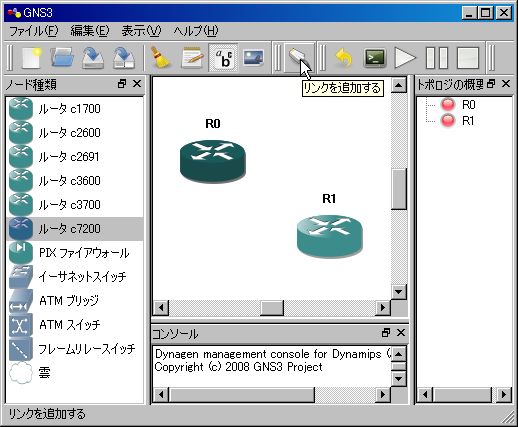This screenshot has width=518, height=427.
Task: Click the canvas horizontal scrollbar thumb
Action: tap(272, 307)
